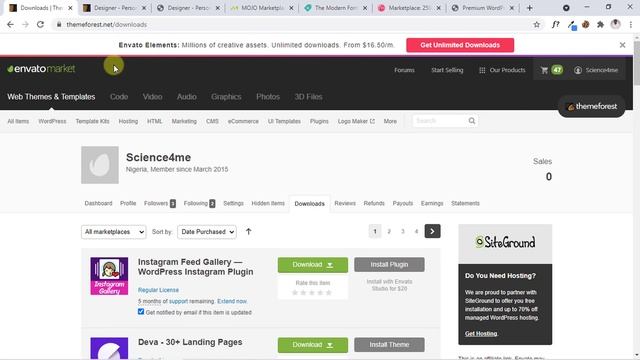
Task: Open the Start Selling link
Action: pyautogui.click(x=447, y=70)
